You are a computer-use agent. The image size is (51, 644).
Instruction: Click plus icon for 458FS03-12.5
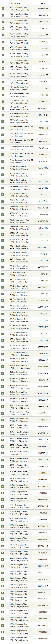[3, 446]
